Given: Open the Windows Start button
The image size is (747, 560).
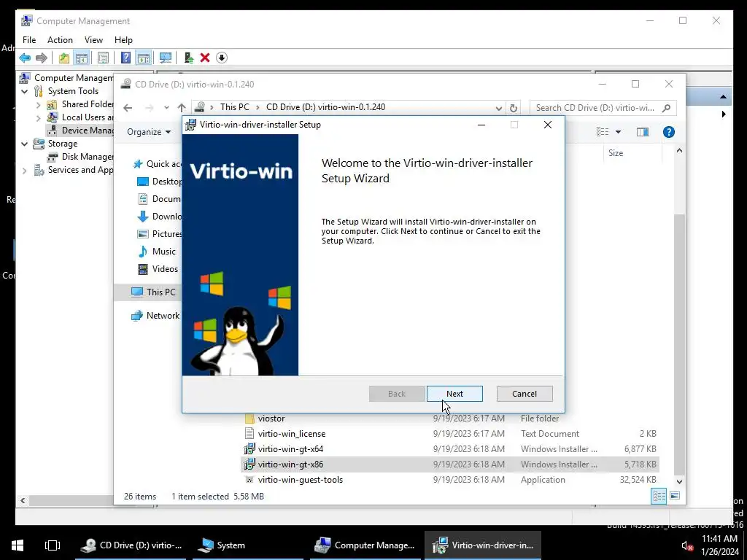Looking at the screenshot, I should coord(18,545).
